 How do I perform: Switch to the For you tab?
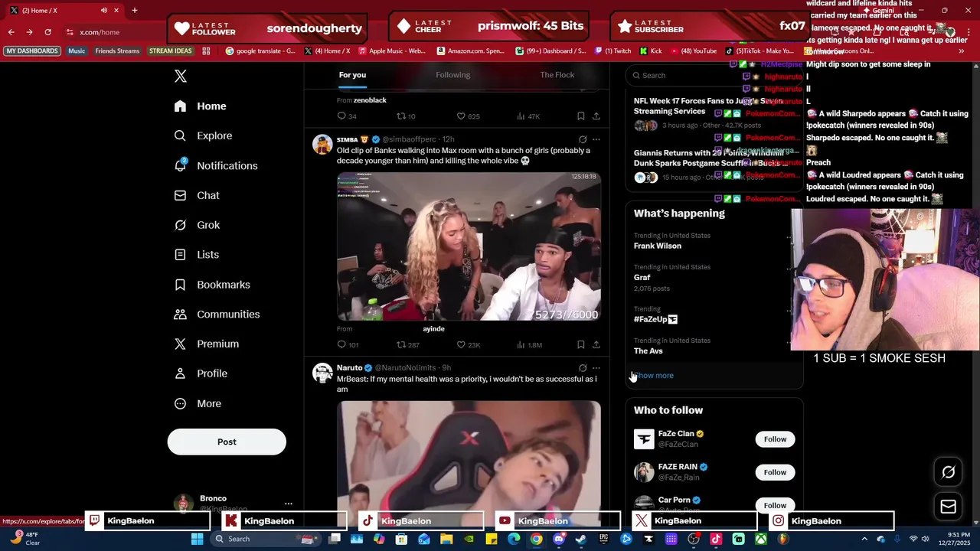tap(352, 75)
